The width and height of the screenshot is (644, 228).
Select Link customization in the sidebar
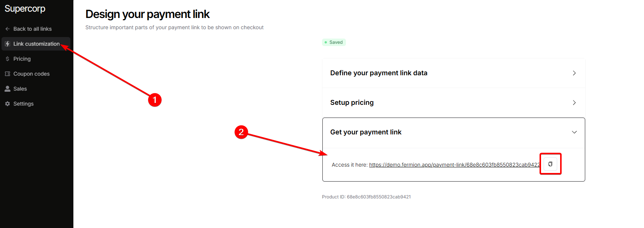[36, 44]
